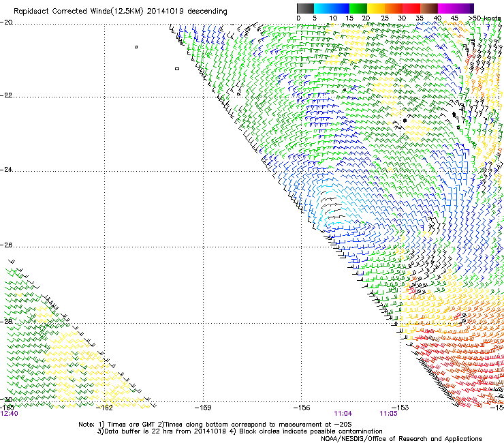Viewport: 504px width, 443px height.
Task: Click the green 15-20 knots legend segment
Action: pos(358,8)
